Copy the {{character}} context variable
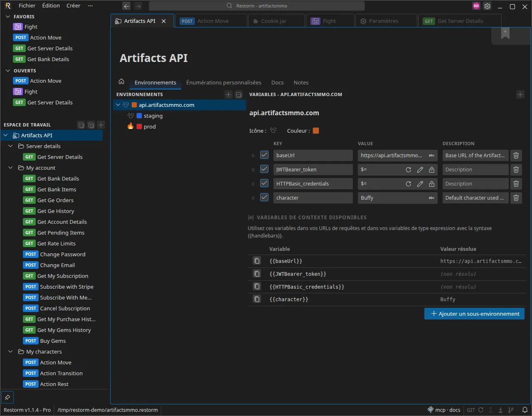532x416 pixels. [257, 300]
